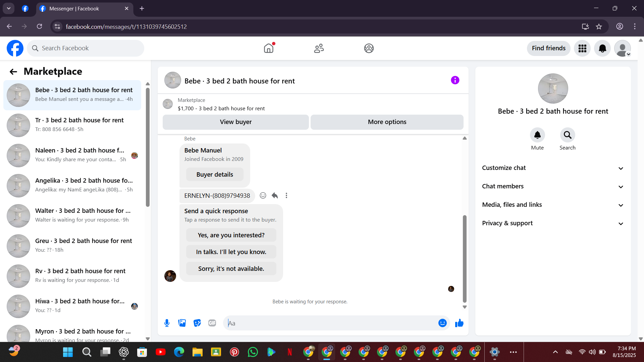
Task: Send quick reply "Sorry, it's not available."
Action: point(231,268)
